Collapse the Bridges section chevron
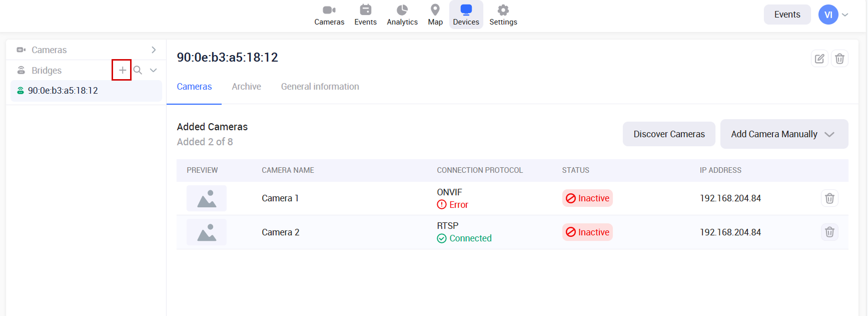Image resolution: width=868 pixels, height=316 pixels. 154,70
